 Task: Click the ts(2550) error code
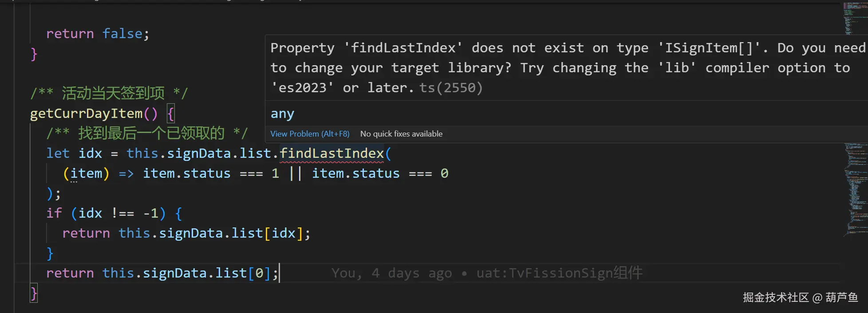[451, 88]
